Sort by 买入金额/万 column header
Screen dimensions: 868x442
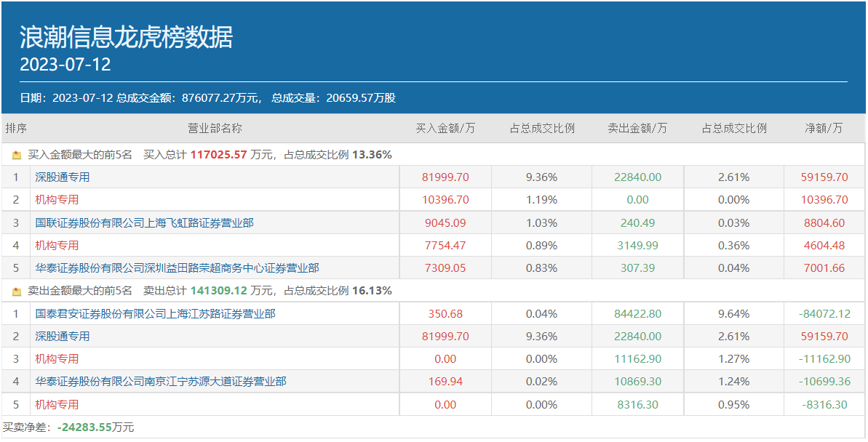point(445,129)
